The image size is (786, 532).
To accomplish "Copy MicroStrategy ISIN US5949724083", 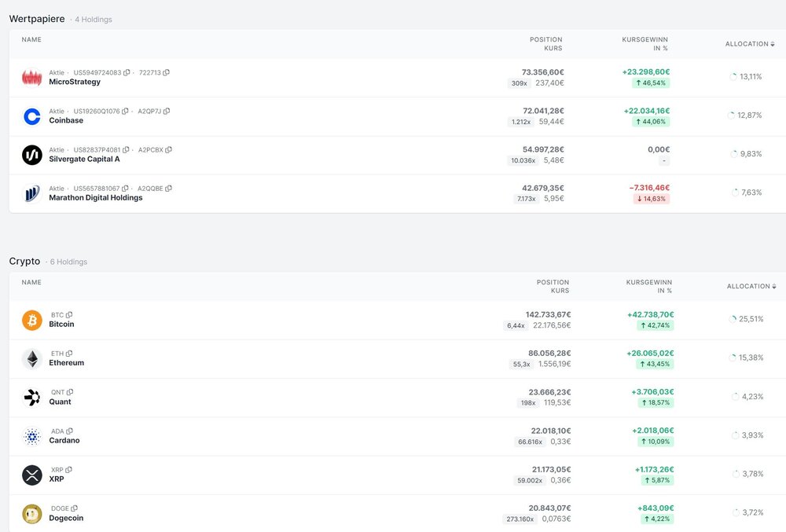I will pos(127,73).
